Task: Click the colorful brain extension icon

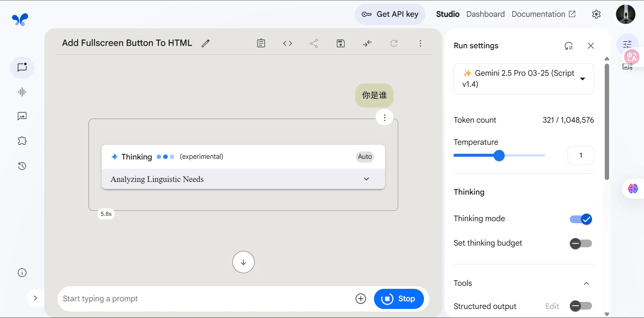Action: [633, 189]
